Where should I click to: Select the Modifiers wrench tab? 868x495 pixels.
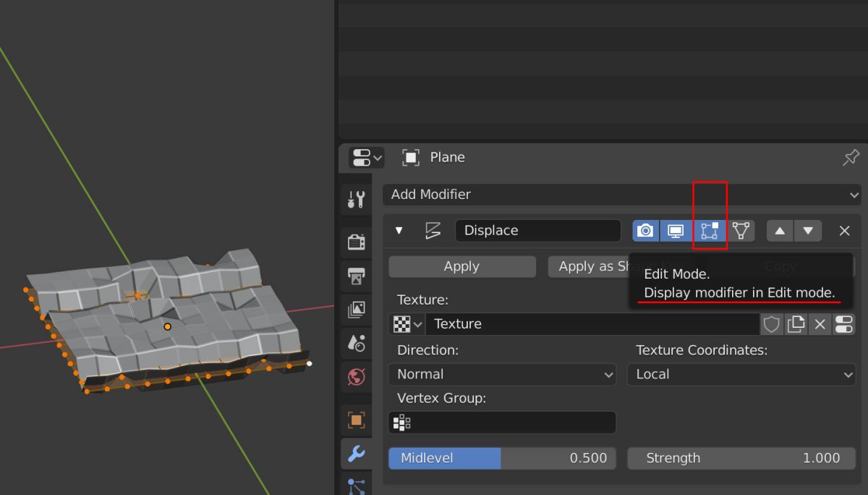(x=356, y=454)
